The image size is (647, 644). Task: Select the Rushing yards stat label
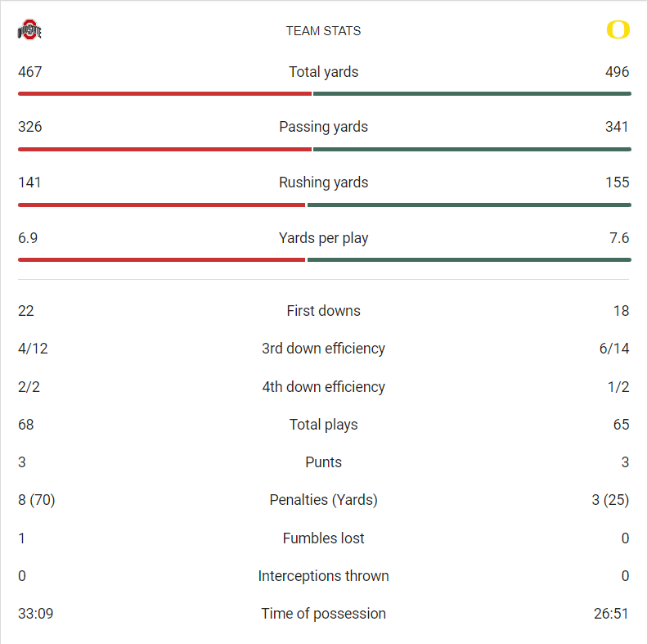pyautogui.click(x=323, y=182)
